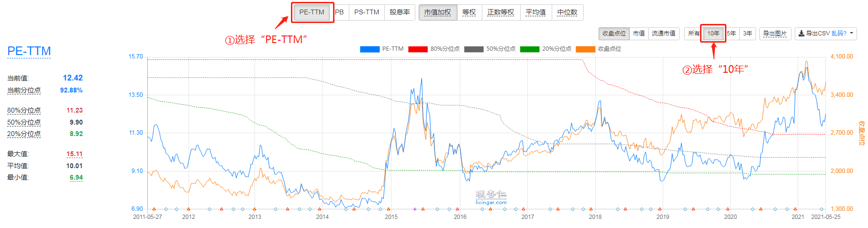Click the gray 50%分位点 legend swatch
This screenshot has height=228, width=868.
pos(473,49)
